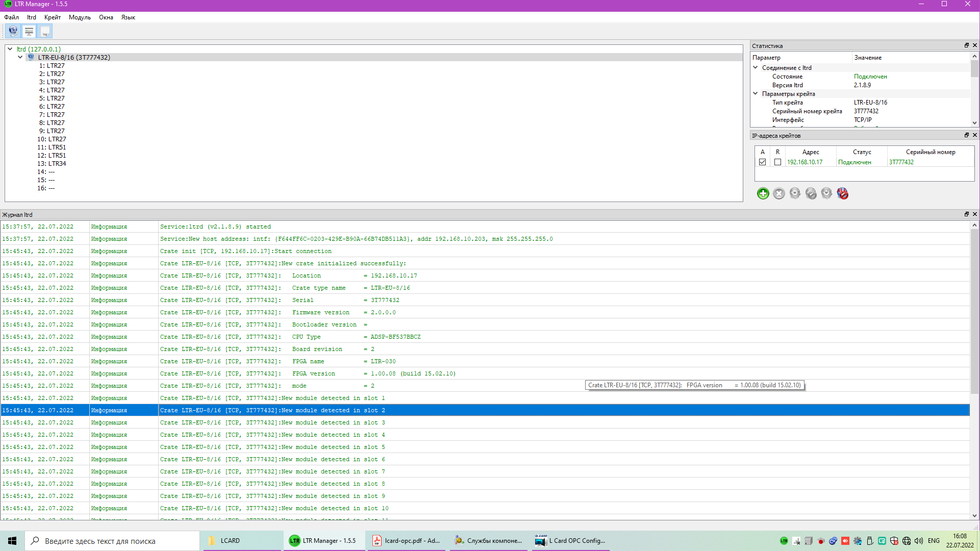Image resolution: width=980 pixels, height=551 pixels.
Task: Switch to L Card OPC Config taskbar button
Action: (570, 541)
